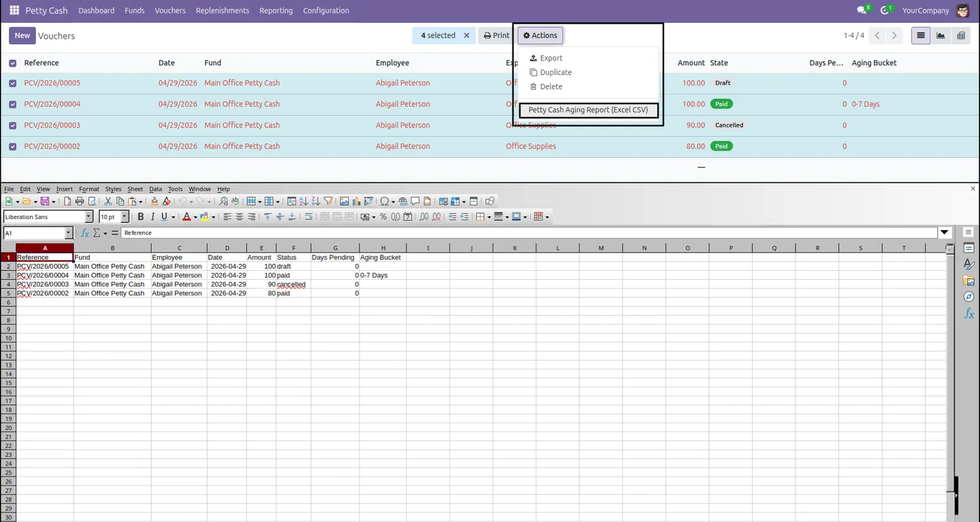
Task: Open the chat messages icon
Action: point(862,10)
